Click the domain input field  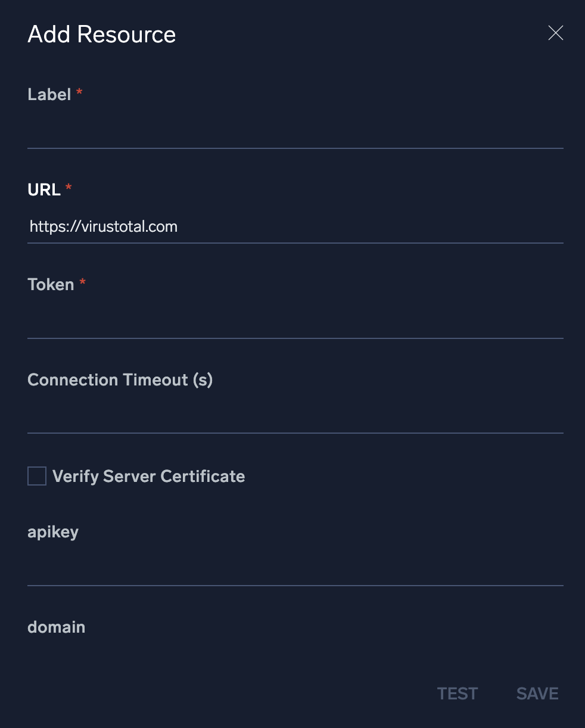(295, 661)
